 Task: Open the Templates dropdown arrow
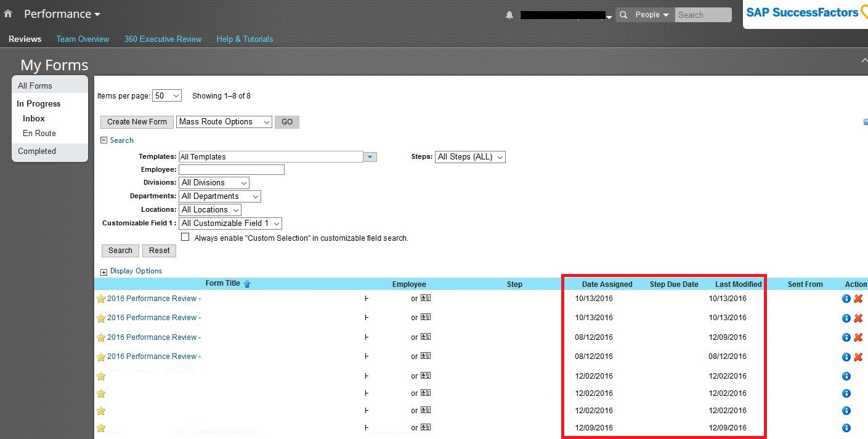[370, 157]
